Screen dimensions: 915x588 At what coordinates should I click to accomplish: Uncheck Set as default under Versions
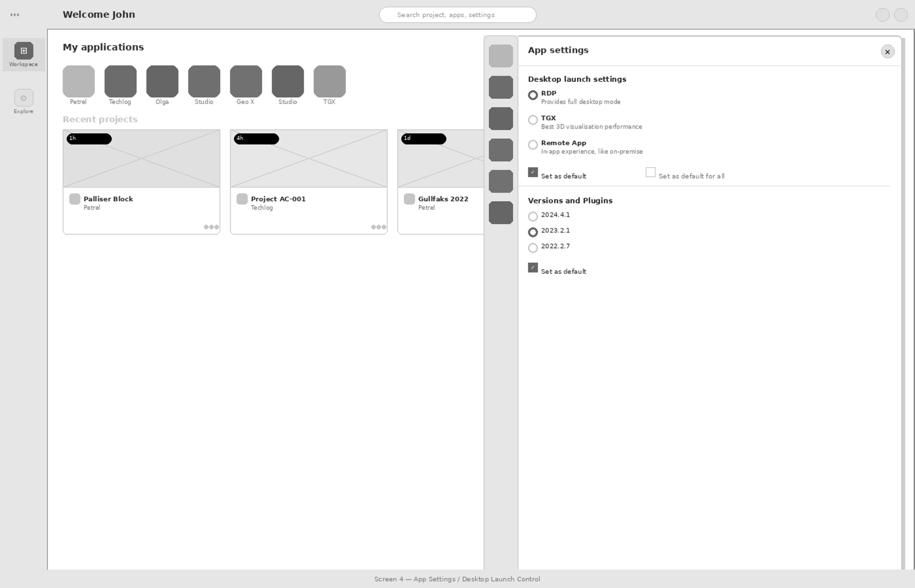[x=533, y=268]
